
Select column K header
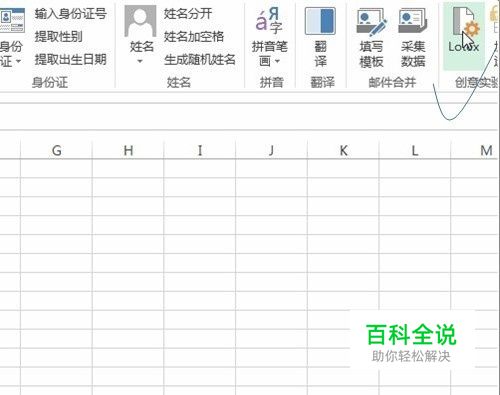pyautogui.click(x=343, y=151)
